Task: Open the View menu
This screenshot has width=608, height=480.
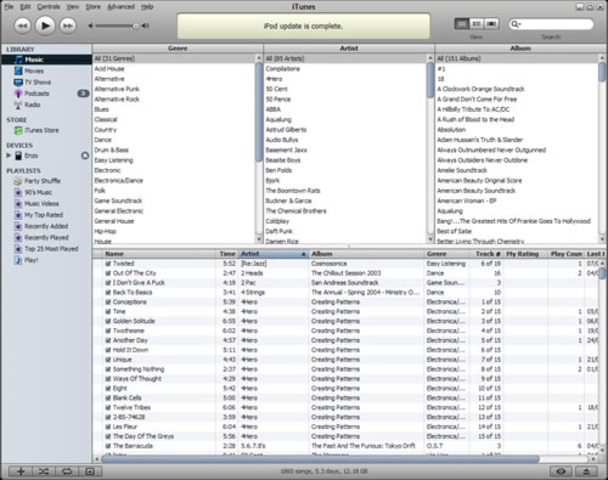Action: (x=73, y=7)
